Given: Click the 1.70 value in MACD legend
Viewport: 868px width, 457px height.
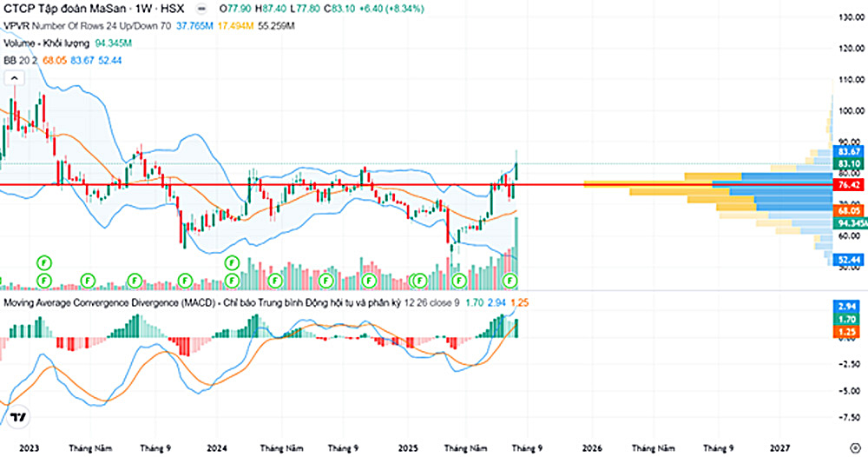Looking at the screenshot, I should coord(475,303).
